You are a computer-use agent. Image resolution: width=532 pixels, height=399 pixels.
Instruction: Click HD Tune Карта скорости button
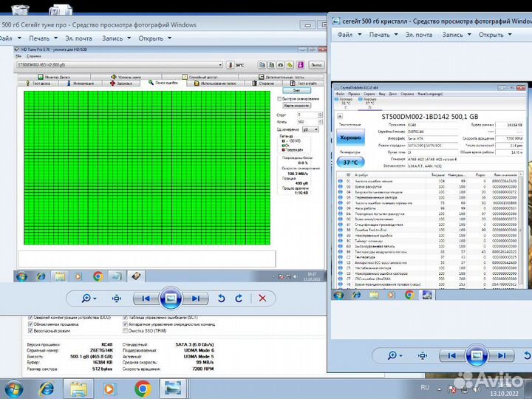(297, 106)
